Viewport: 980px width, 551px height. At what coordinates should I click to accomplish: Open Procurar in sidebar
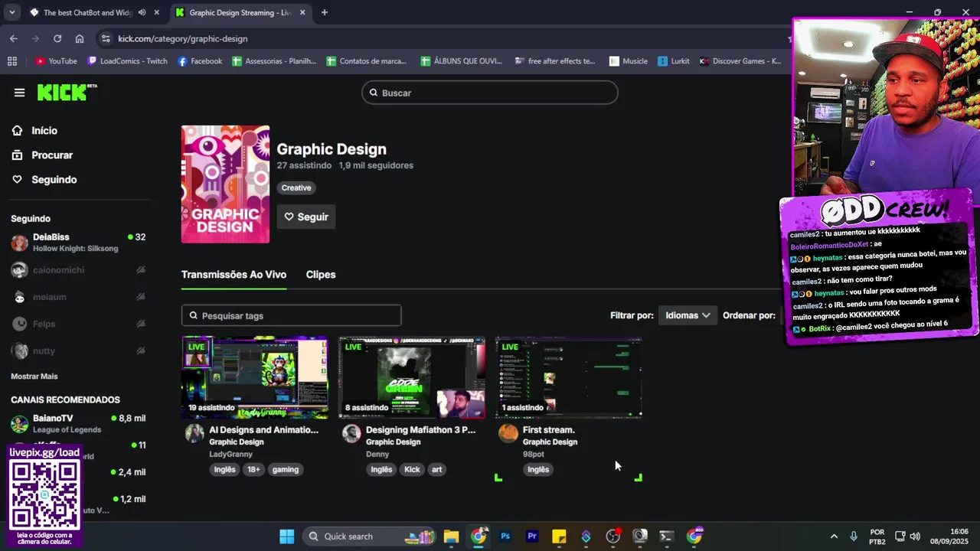[52, 155]
